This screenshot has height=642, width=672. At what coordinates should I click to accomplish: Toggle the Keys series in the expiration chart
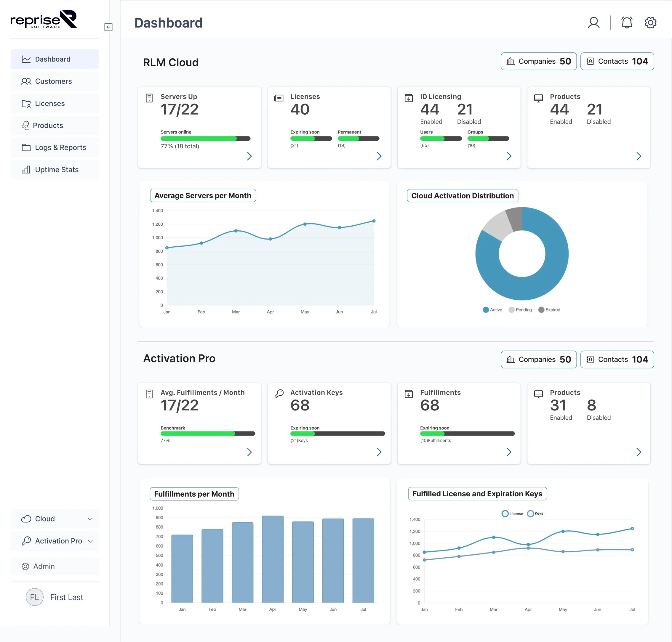(x=535, y=513)
